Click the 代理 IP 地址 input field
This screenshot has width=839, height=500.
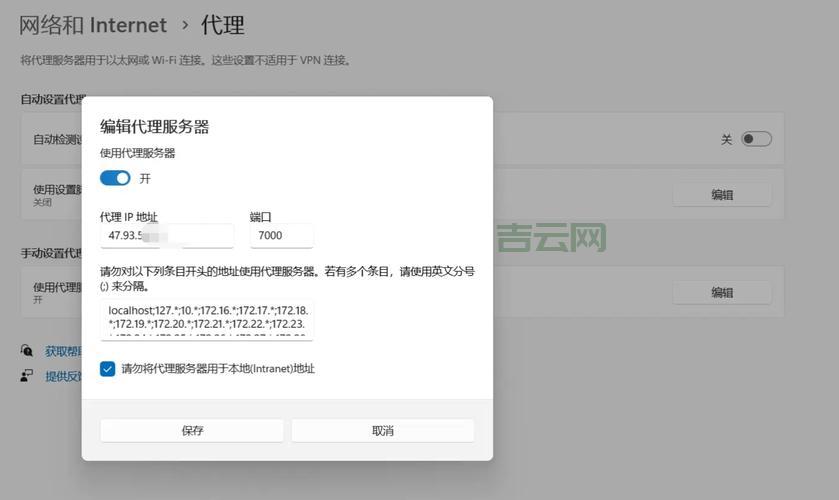click(x=167, y=236)
